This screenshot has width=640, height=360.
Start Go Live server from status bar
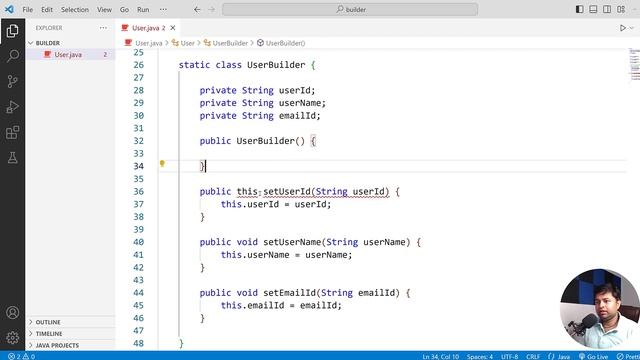click(x=593, y=356)
